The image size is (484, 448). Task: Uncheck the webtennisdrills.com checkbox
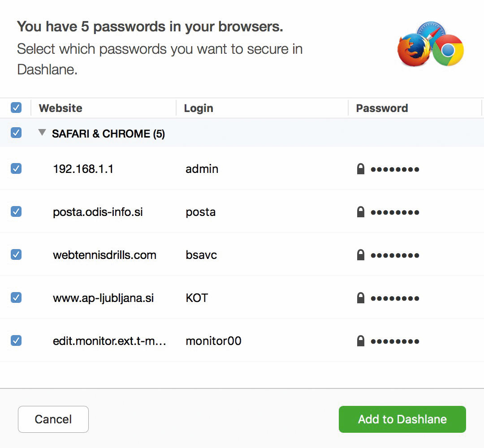point(16,255)
